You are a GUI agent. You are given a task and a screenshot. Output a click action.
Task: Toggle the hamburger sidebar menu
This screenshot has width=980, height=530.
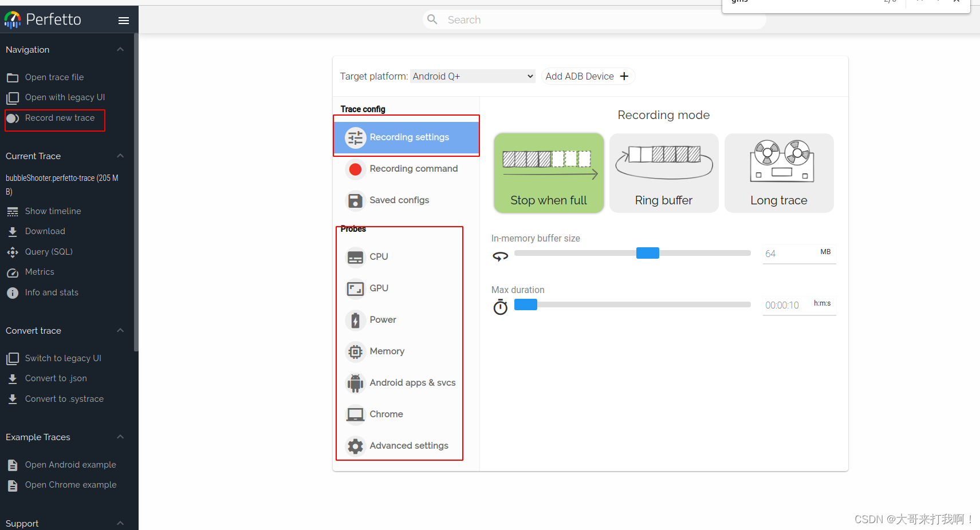pos(124,21)
